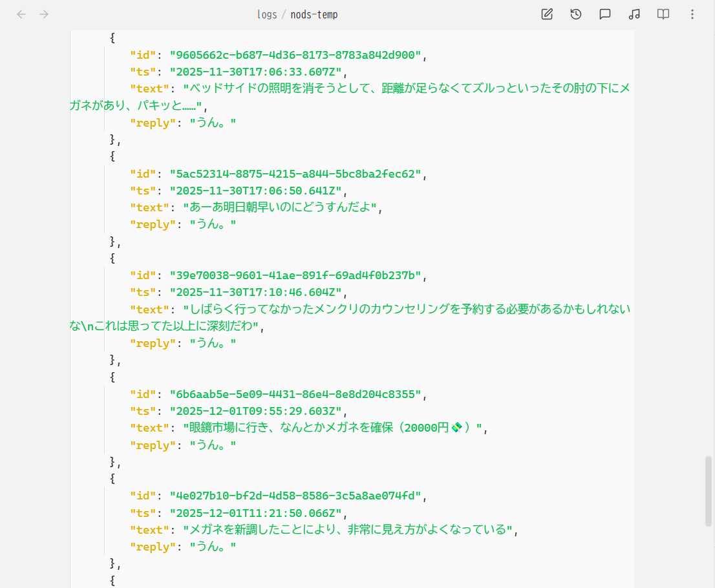Screen dimensions: 715x588
Task: Click text あーあ明日朝早いのにどうすんだよ
Action: 280,207
